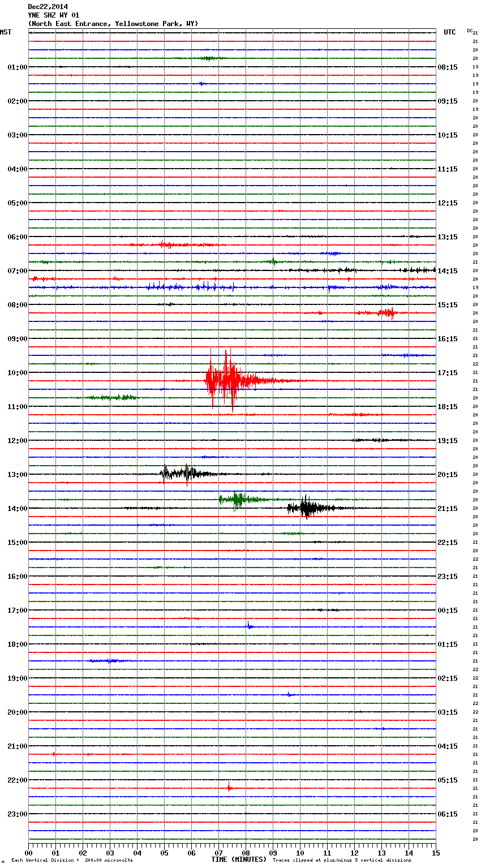Click the TIME (MINUTES) axis title

pyautogui.click(x=239, y=860)
